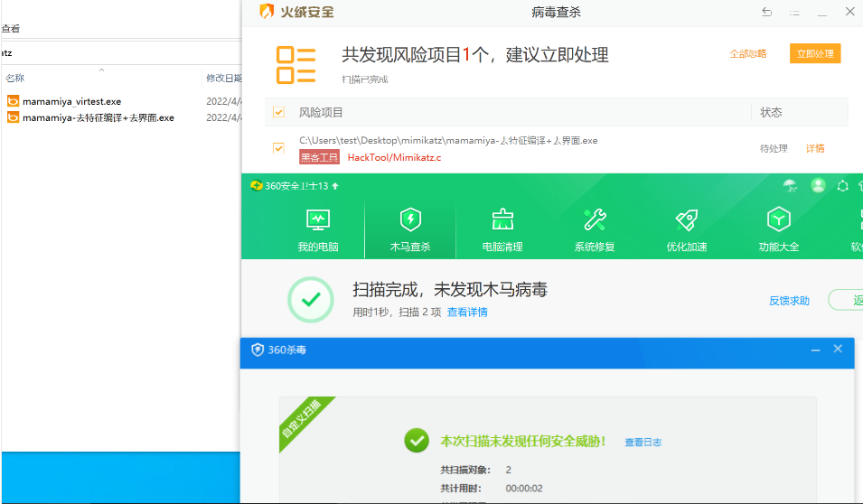Minimize the 360杀毒 window

click(x=815, y=350)
